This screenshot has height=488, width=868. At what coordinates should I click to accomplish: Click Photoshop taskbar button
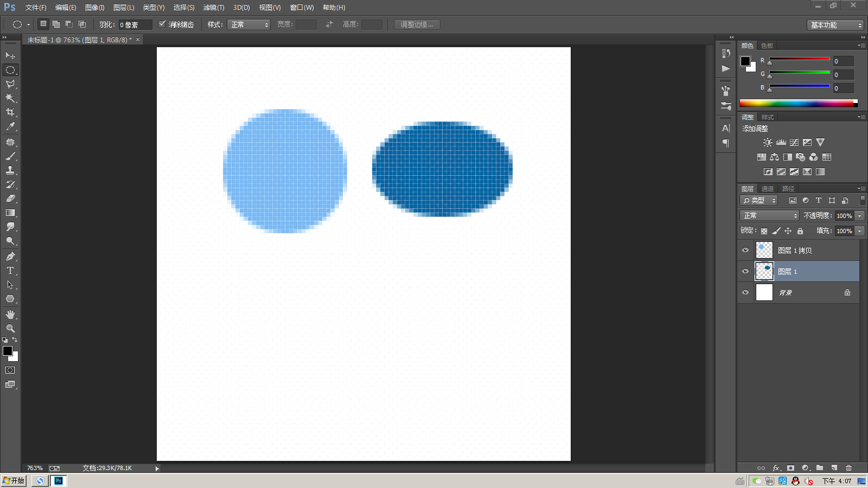coord(59,480)
